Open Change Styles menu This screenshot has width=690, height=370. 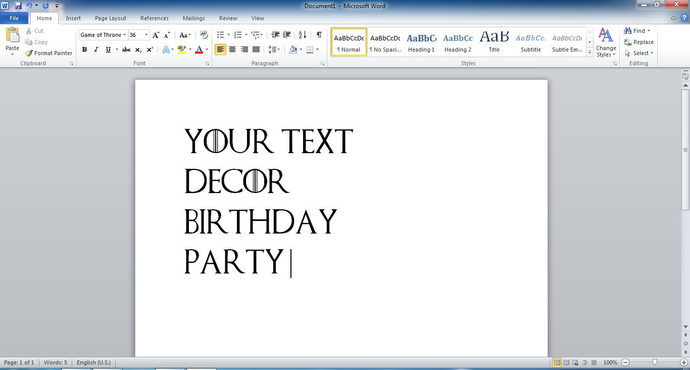tap(606, 42)
